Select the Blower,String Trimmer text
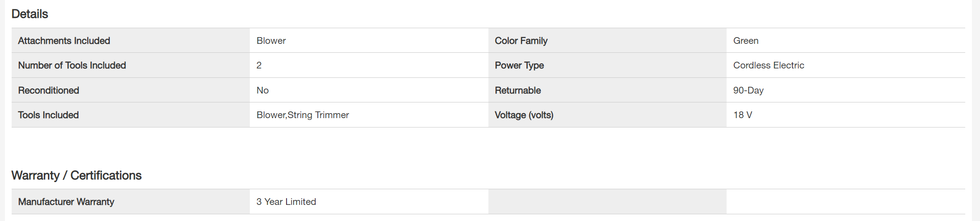980x221 pixels. point(303,115)
